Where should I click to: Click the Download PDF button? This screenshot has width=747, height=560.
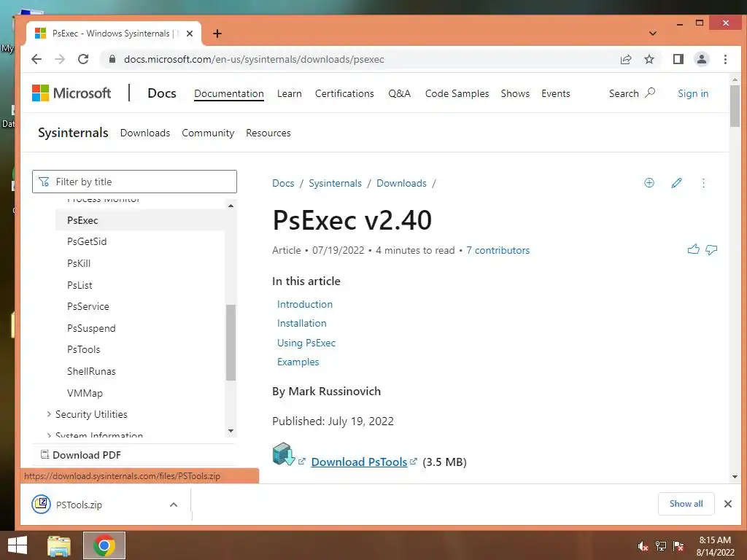[81, 455]
